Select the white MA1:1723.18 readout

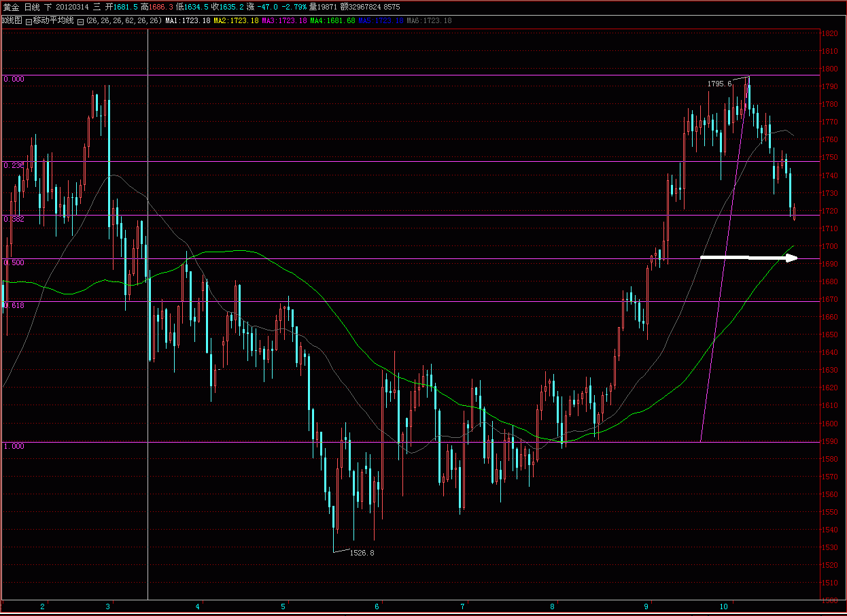point(188,21)
